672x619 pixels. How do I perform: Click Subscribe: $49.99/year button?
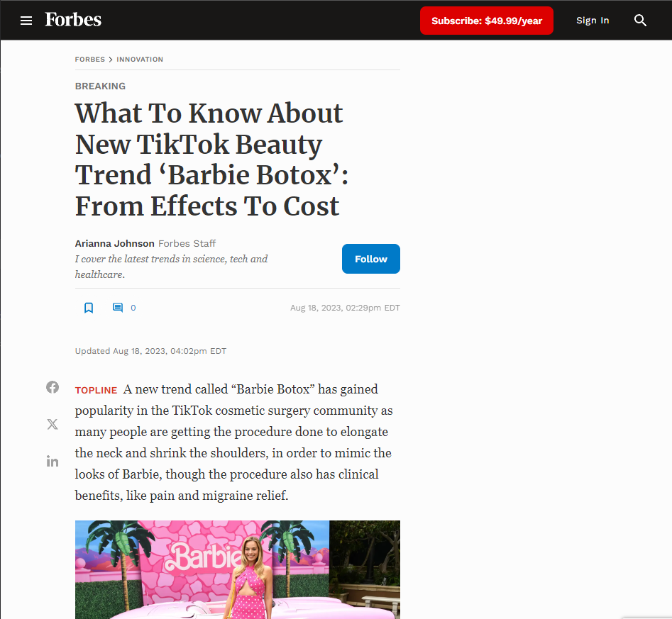[x=486, y=21]
